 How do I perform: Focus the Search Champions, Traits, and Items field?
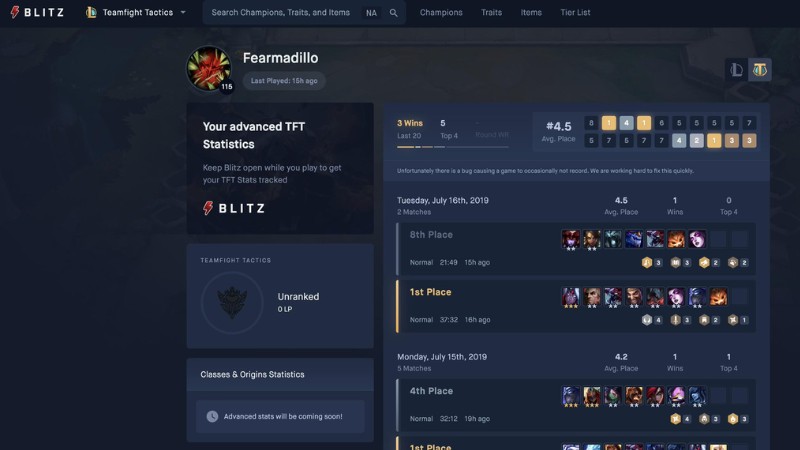click(281, 12)
